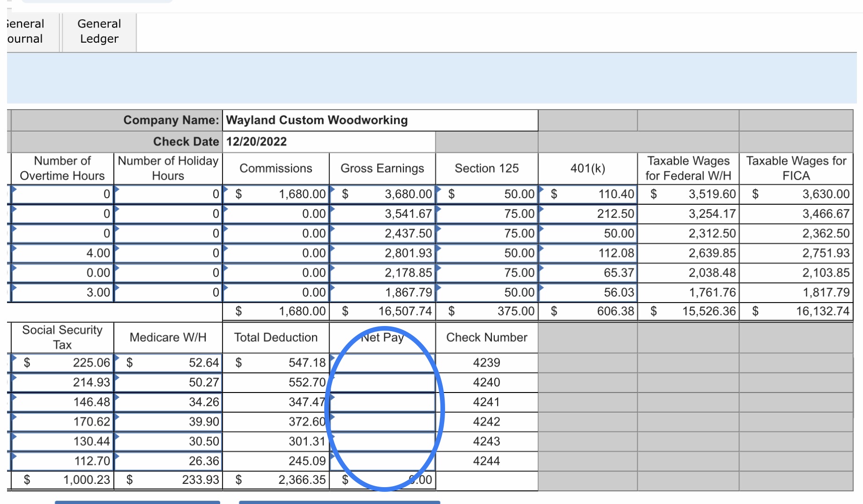
Task: Click Total Deduction value 552.70
Action: (x=276, y=382)
